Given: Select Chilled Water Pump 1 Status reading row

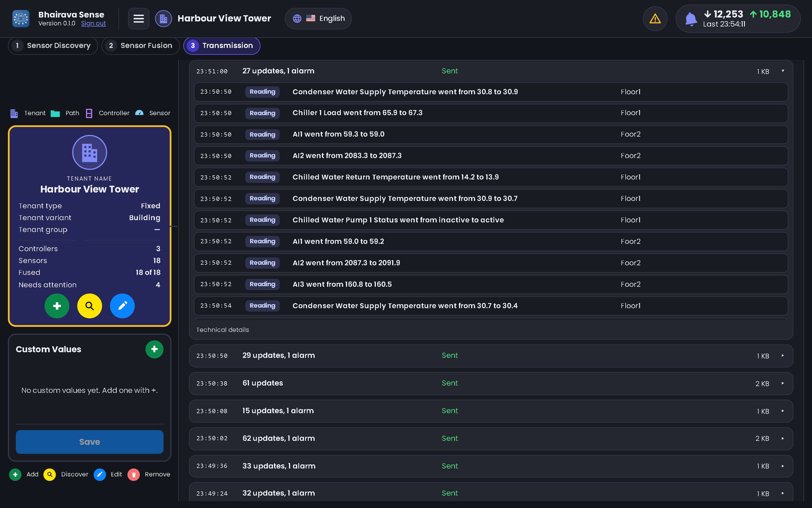Looking at the screenshot, I should point(491,220).
